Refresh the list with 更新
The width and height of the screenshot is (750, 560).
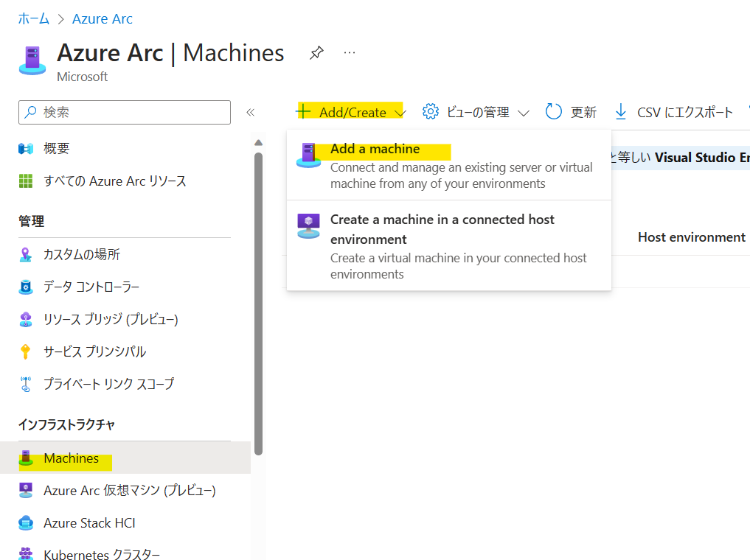click(x=571, y=112)
